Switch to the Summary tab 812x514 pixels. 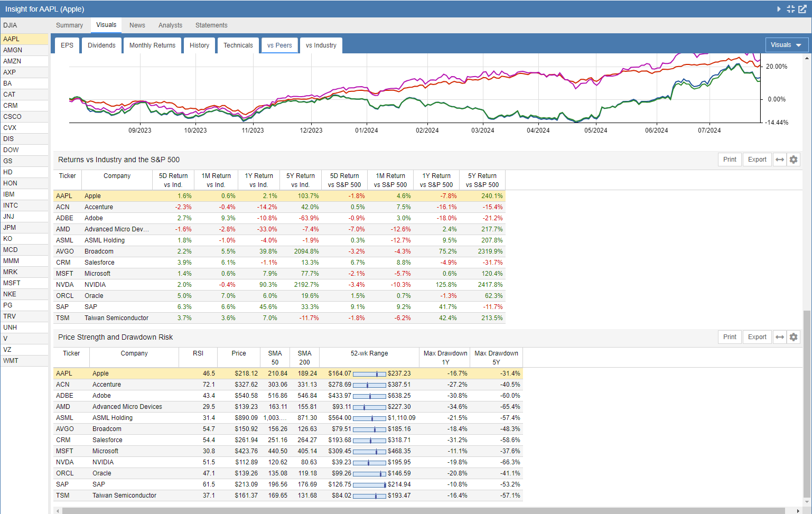69,25
